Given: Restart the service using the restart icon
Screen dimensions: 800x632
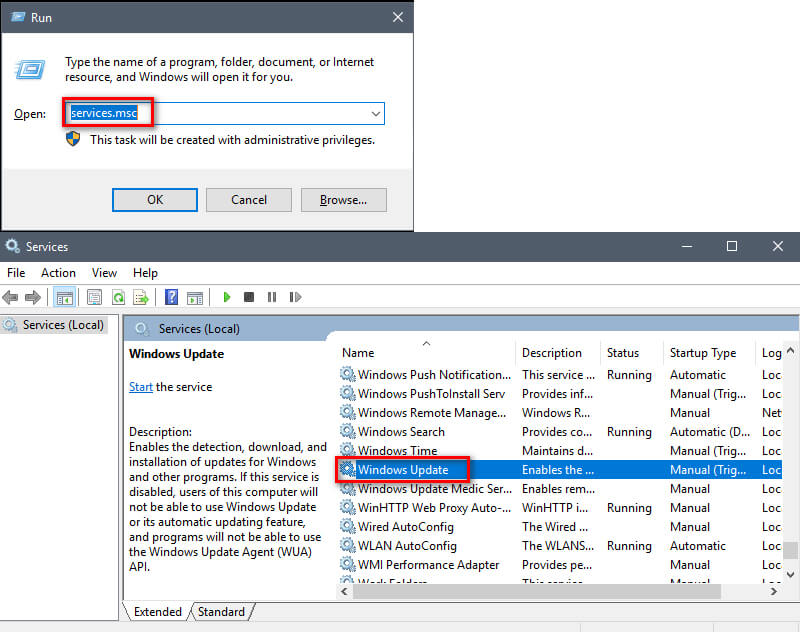Looking at the screenshot, I should pos(295,297).
